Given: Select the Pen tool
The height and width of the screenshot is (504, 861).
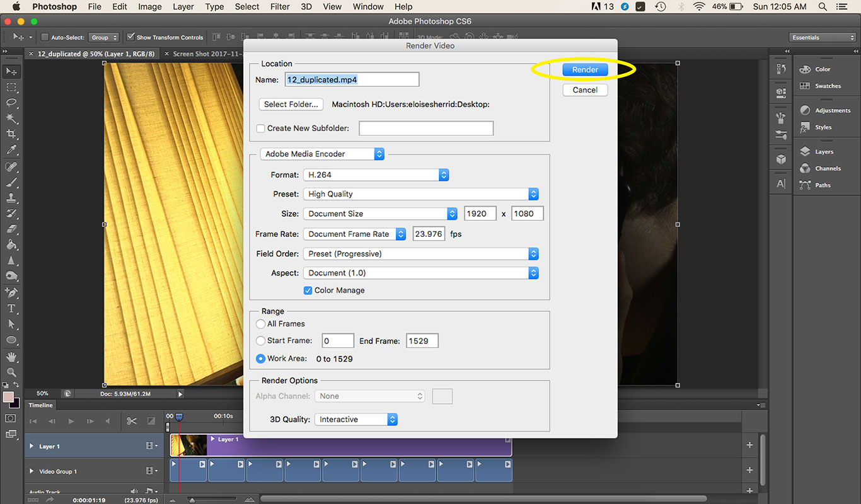Looking at the screenshot, I should pyautogui.click(x=11, y=293).
